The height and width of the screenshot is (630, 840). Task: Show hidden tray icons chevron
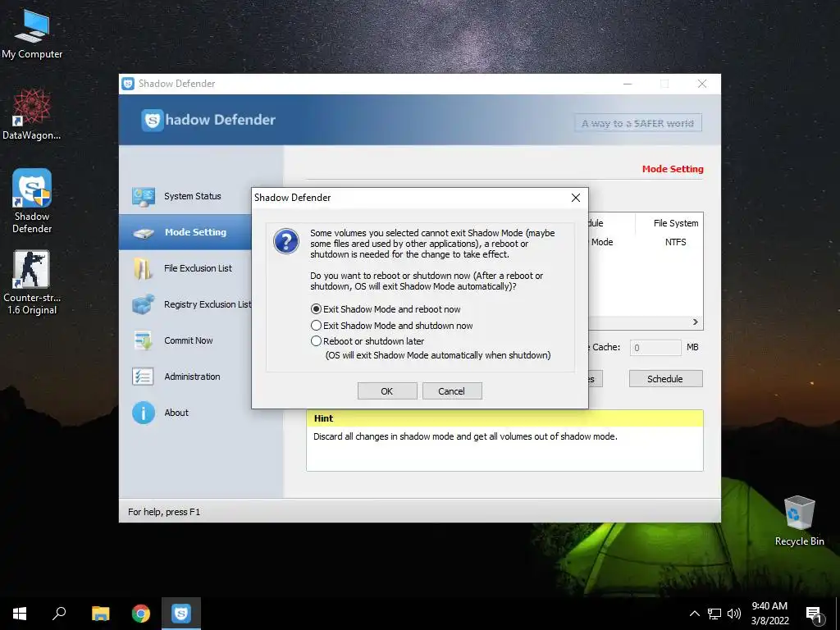pyautogui.click(x=694, y=614)
